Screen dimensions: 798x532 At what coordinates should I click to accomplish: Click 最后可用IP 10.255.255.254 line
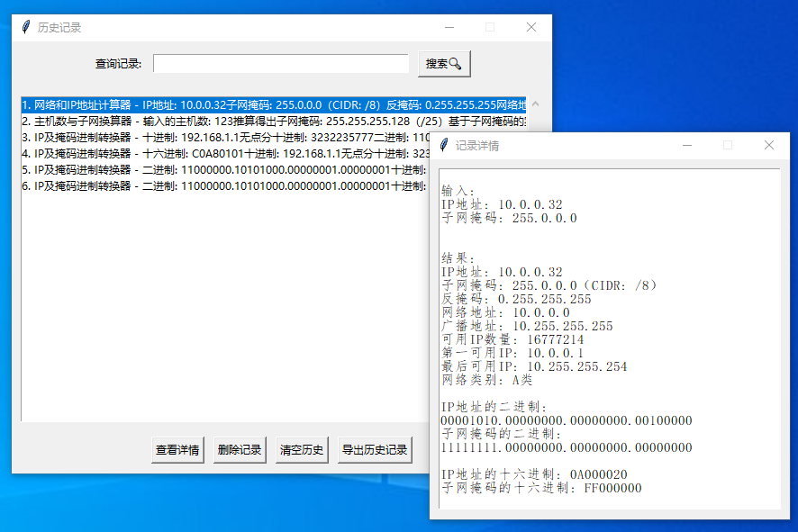click(534, 366)
